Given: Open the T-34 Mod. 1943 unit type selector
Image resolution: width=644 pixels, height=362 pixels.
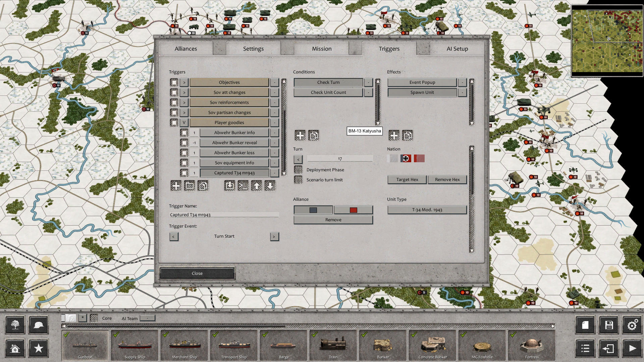Looking at the screenshot, I should pos(427,210).
